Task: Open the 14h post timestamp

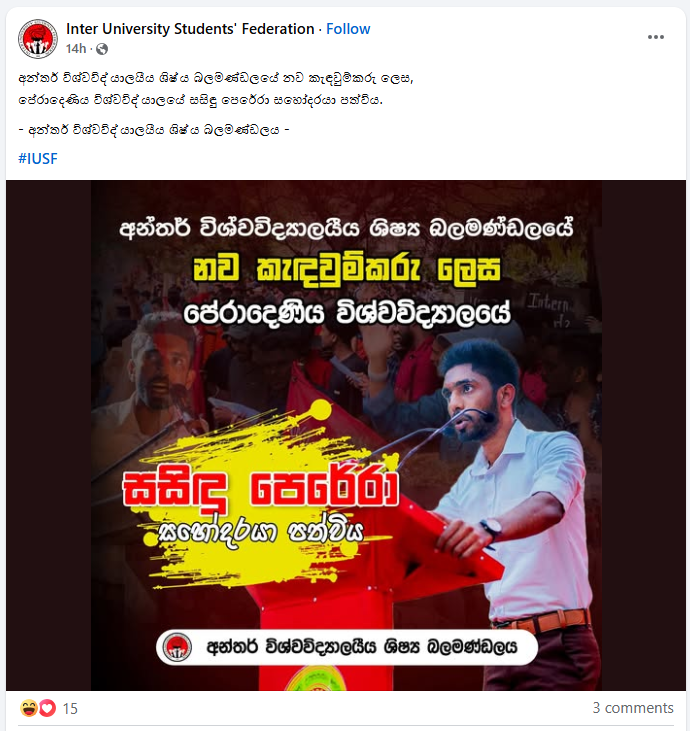Action: (76, 48)
